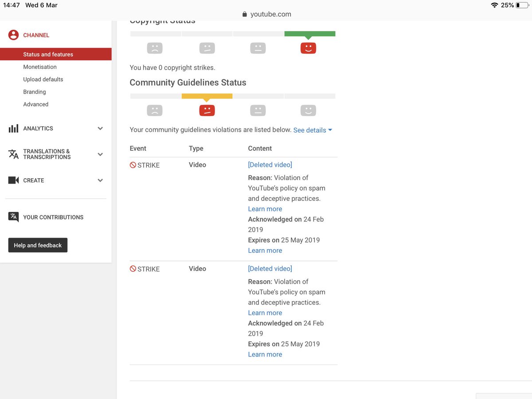This screenshot has height=399, width=532.
Task: Click Learn more below second strike expiry date
Action: click(265, 354)
